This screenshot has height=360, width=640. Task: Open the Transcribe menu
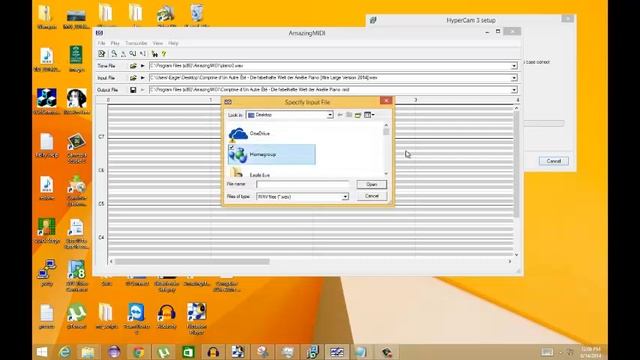pyautogui.click(x=136, y=43)
